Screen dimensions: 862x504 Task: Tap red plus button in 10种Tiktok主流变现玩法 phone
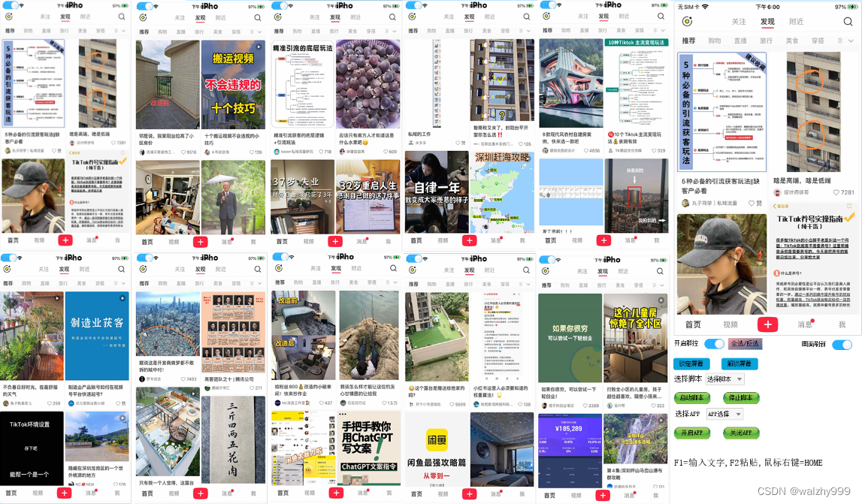pyautogui.click(x=603, y=240)
